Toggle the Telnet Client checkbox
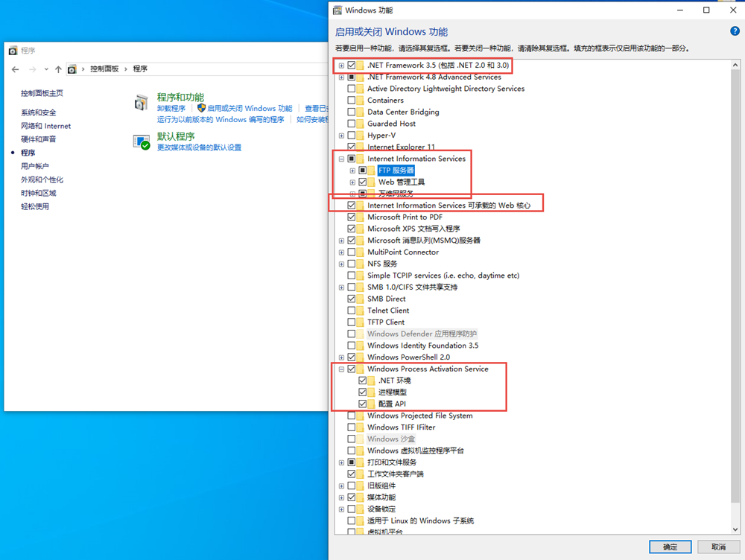Screen dimensions: 745x560 tap(352, 311)
